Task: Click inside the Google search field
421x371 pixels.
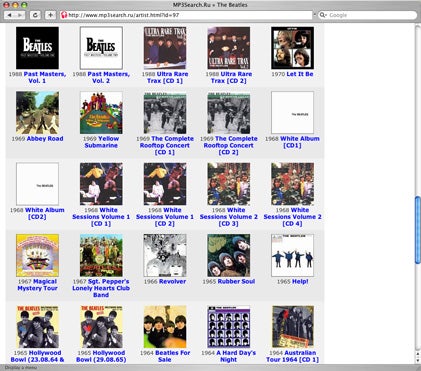Action: (x=371, y=15)
